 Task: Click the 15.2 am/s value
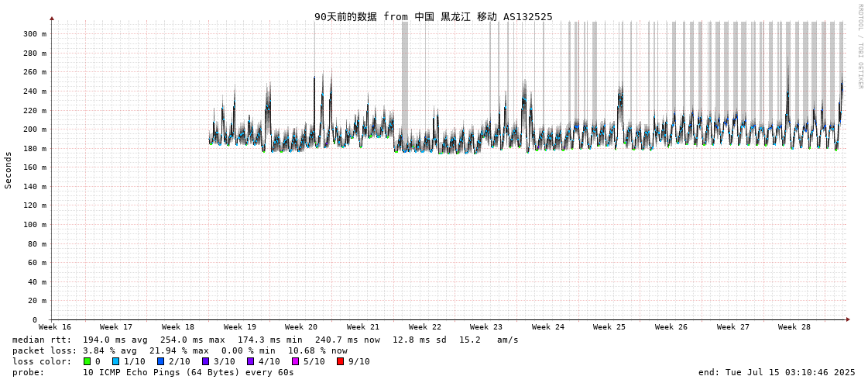[489, 340]
